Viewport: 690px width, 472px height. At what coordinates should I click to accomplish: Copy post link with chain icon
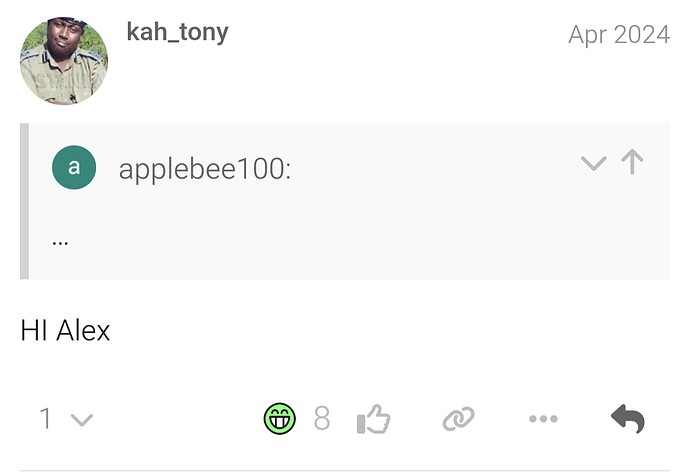pos(458,420)
